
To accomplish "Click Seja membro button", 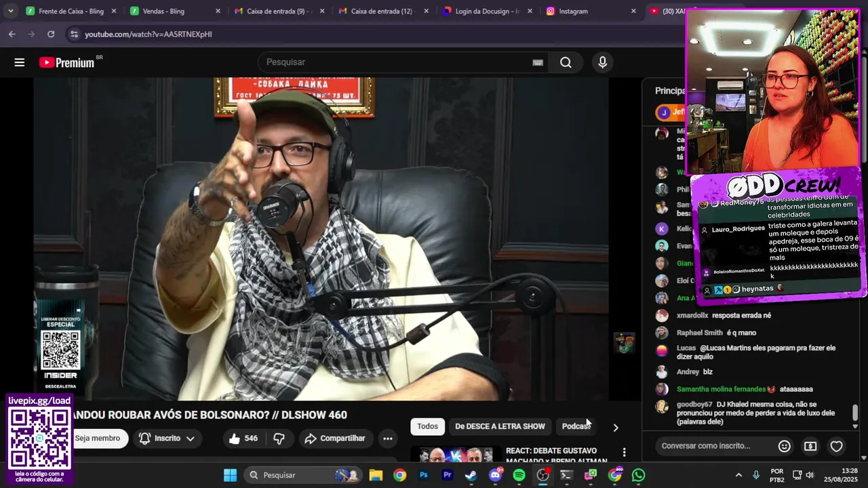I will pyautogui.click(x=100, y=439).
